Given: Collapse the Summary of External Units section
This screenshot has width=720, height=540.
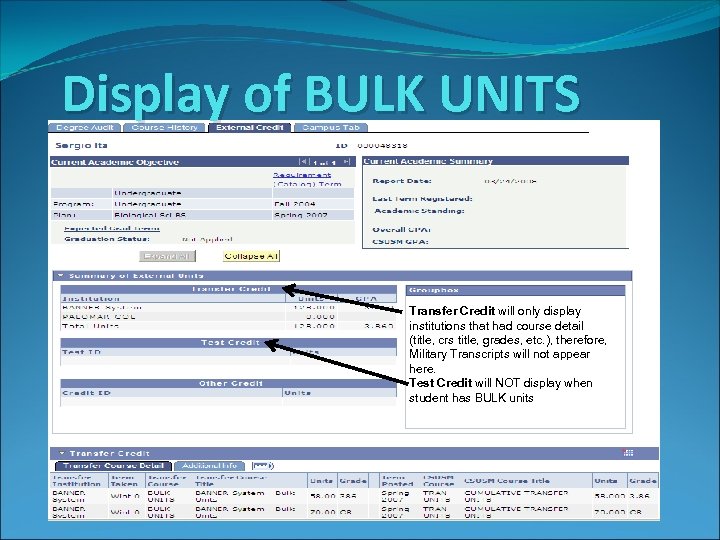Looking at the screenshot, I should [61, 275].
